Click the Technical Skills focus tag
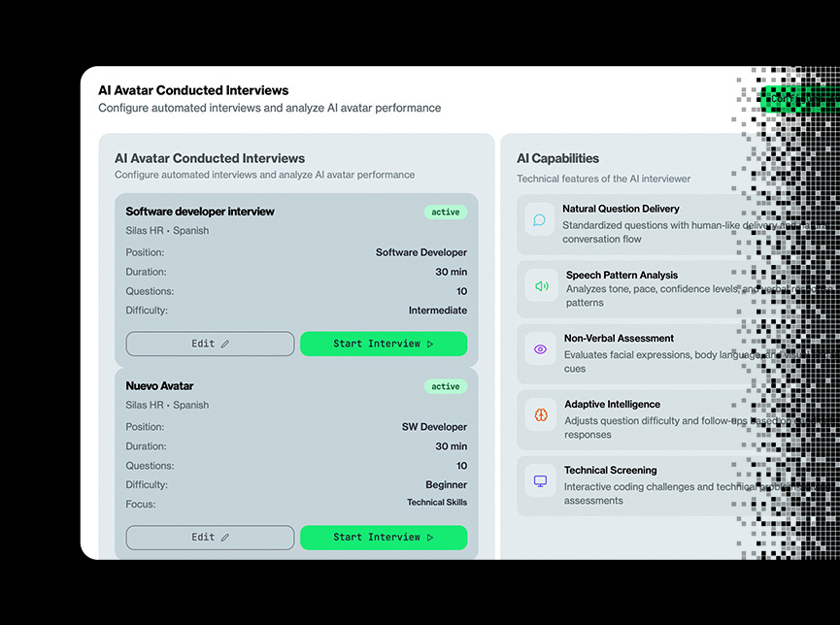The width and height of the screenshot is (840, 625). [437, 503]
